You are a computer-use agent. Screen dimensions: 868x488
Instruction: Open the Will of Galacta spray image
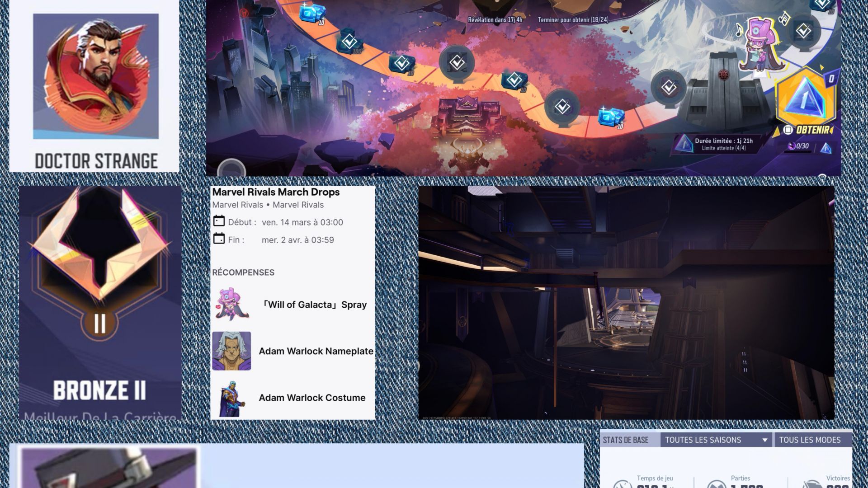231,304
